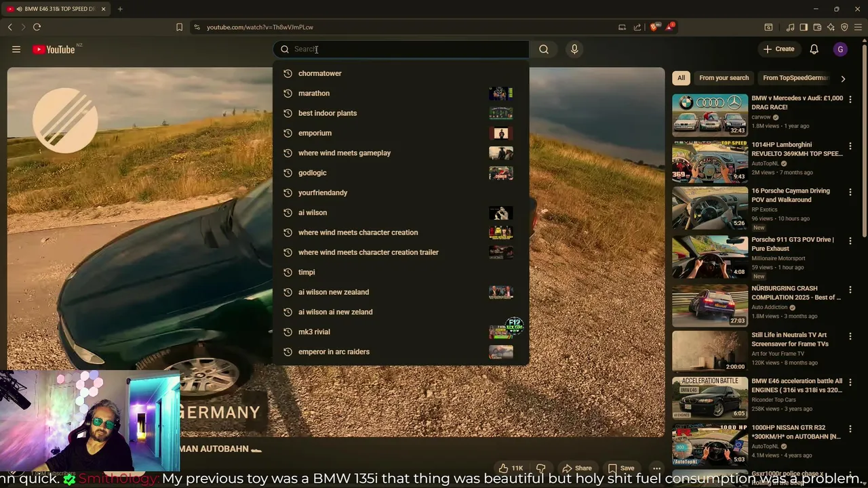Image resolution: width=868 pixels, height=488 pixels.
Task: Open options for Nürburgring Crash Compilation video
Action: [850, 289]
